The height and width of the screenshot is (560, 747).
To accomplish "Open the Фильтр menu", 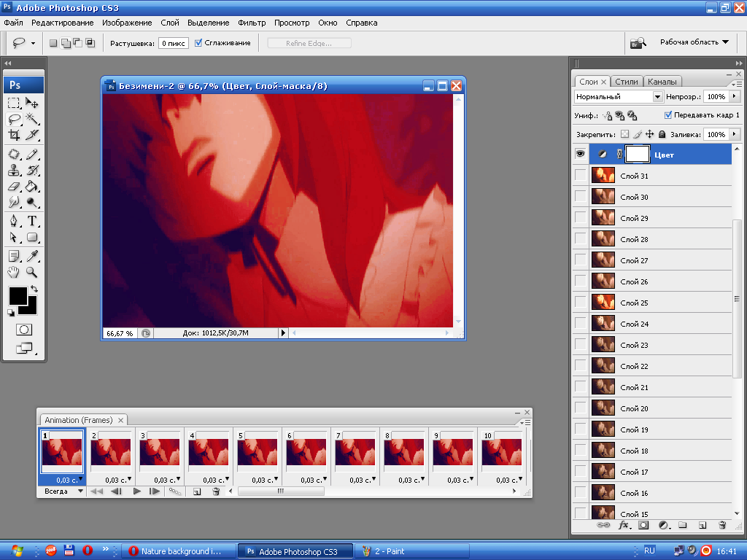I will (x=252, y=23).
